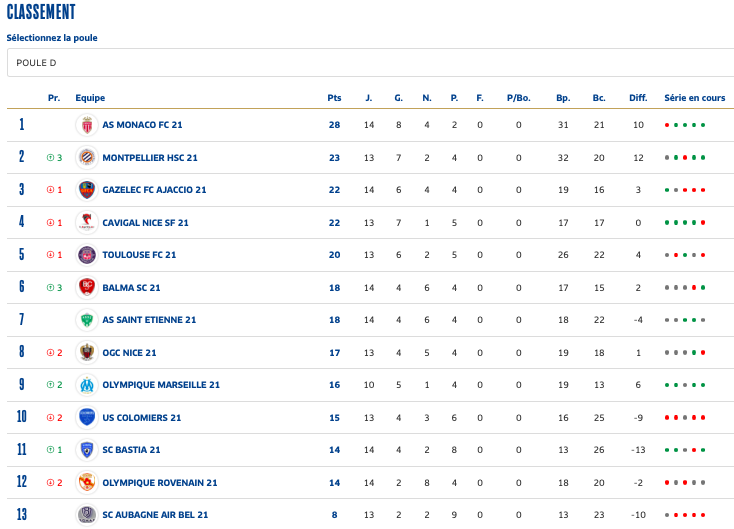Click the OGC Nice club crest
The image size is (734, 529).
(x=87, y=353)
